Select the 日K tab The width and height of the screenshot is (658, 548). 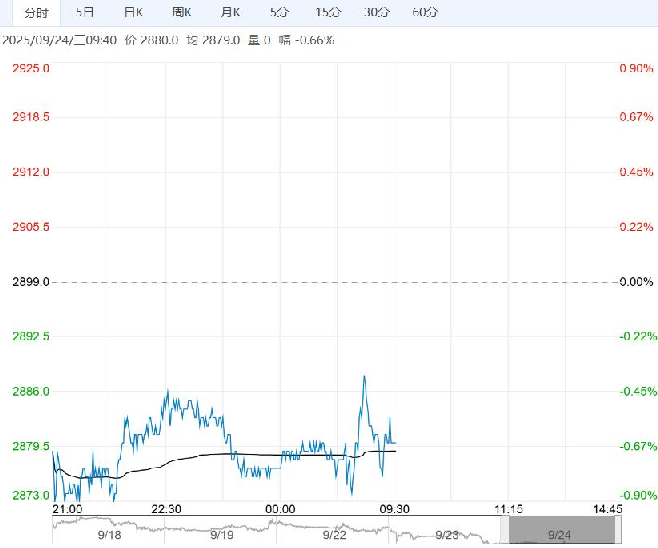pyautogui.click(x=133, y=13)
